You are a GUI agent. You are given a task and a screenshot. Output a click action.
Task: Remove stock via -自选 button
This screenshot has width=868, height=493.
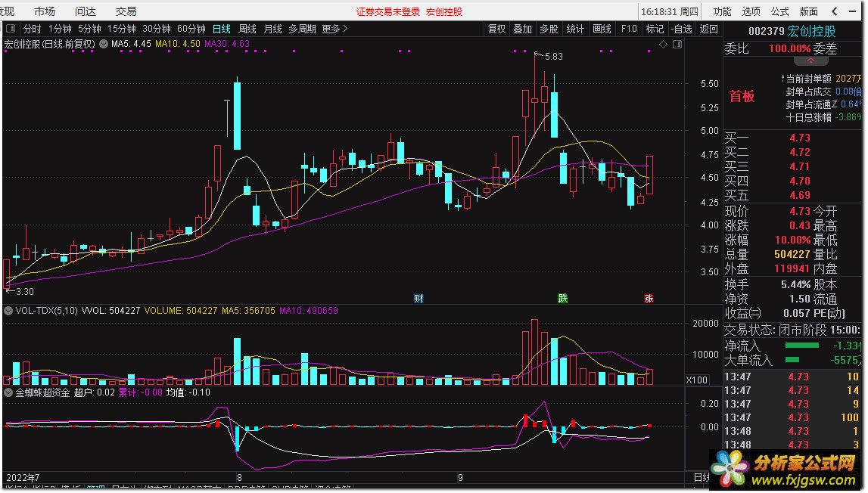tap(682, 28)
